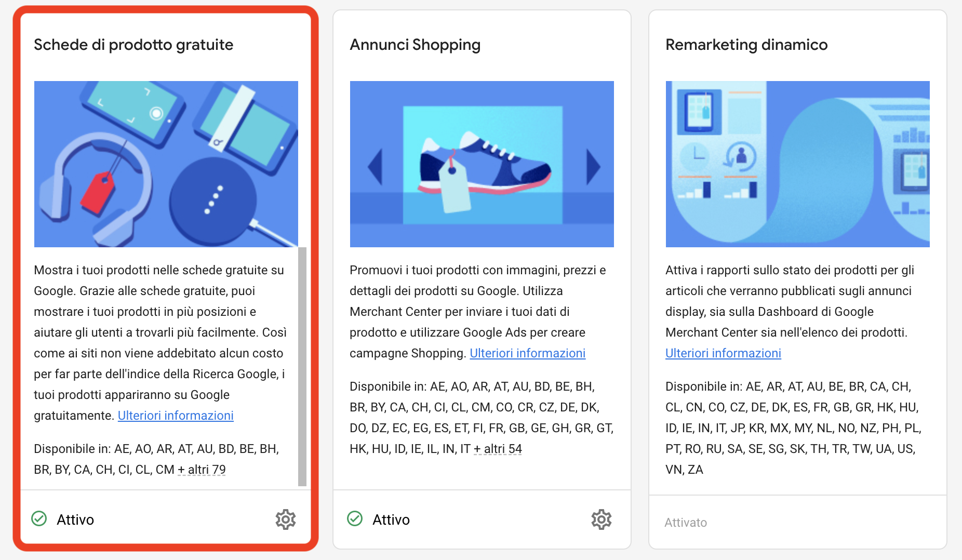
Task: Toggle Attivo status on Annunci Shopping
Action: tap(391, 519)
